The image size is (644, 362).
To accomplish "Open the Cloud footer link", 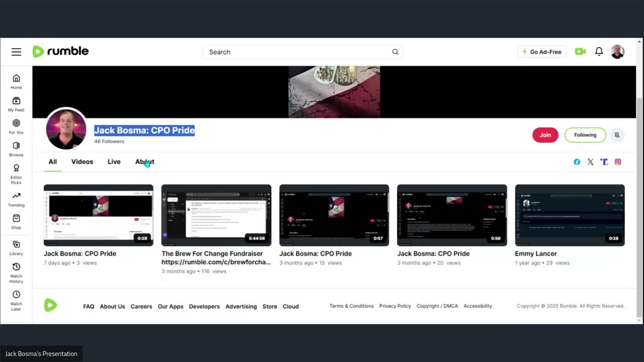I will [x=291, y=306].
